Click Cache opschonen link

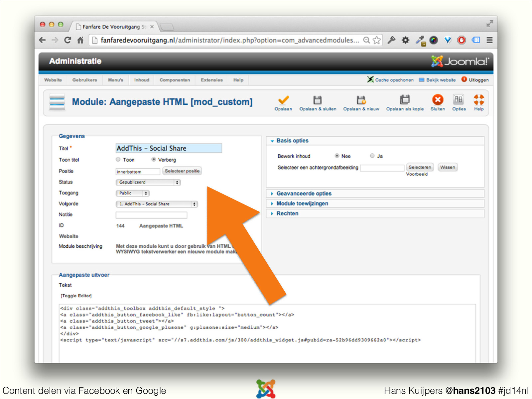[x=390, y=80]
